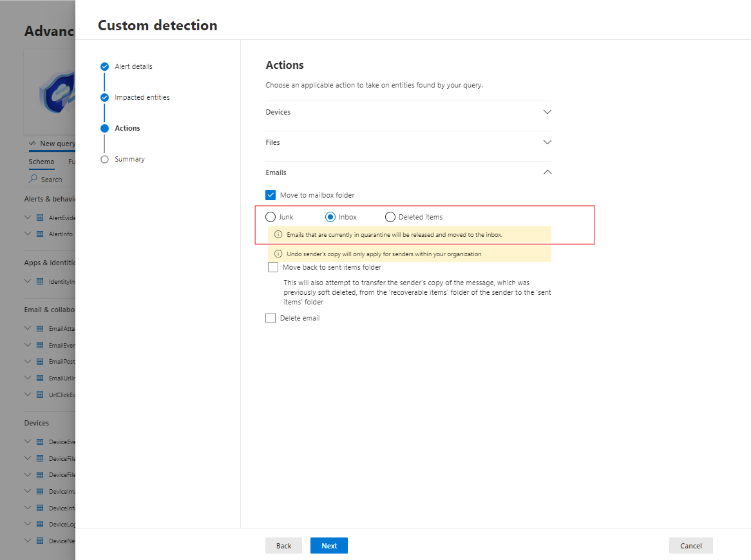Image resolution: width=751 pixels, height=560 pixels.
Task: Click the Impacted entities step checkmark icon
Action: (x=104, y=97)
